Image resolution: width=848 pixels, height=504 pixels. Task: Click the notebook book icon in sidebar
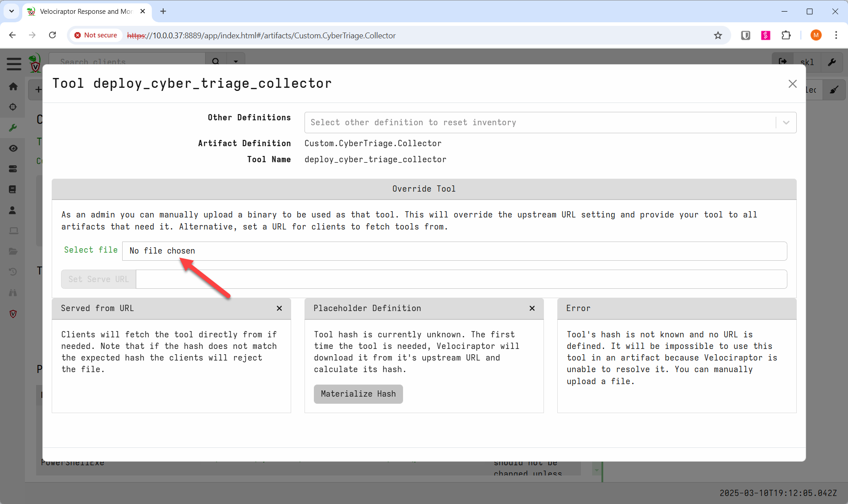13,189
